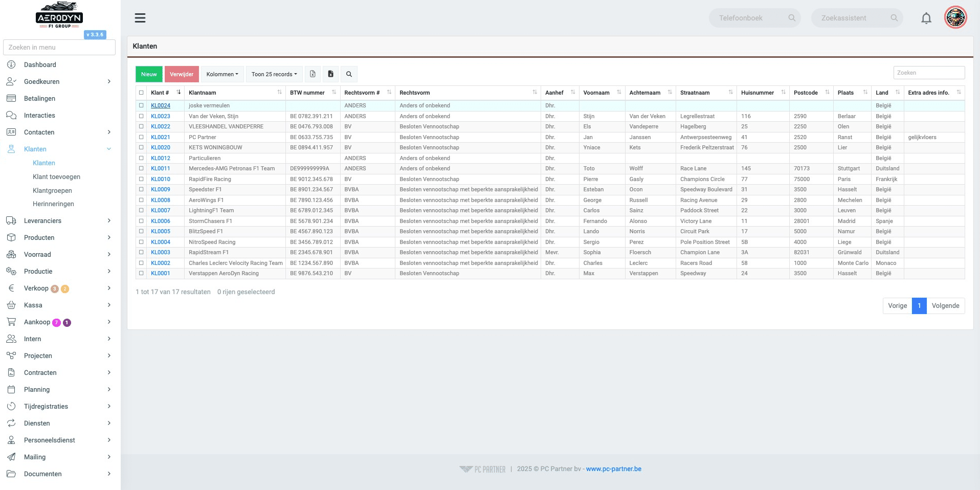Click the Aerodyn F1 Group logo

tap(60, 15)
